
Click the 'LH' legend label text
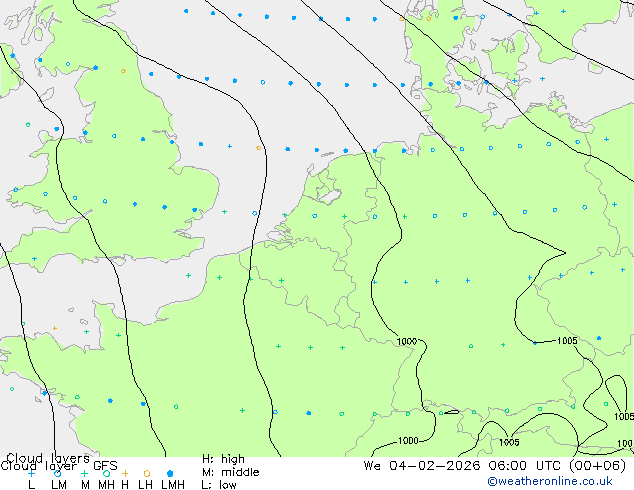(146, 485)
